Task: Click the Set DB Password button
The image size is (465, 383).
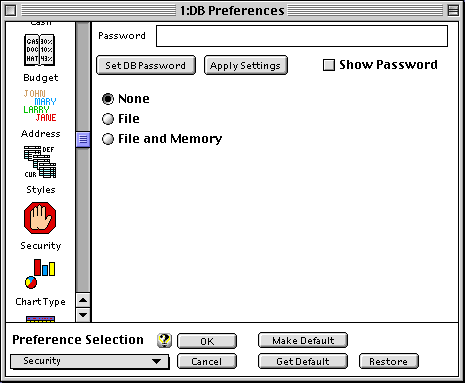Action: point(146,65)
